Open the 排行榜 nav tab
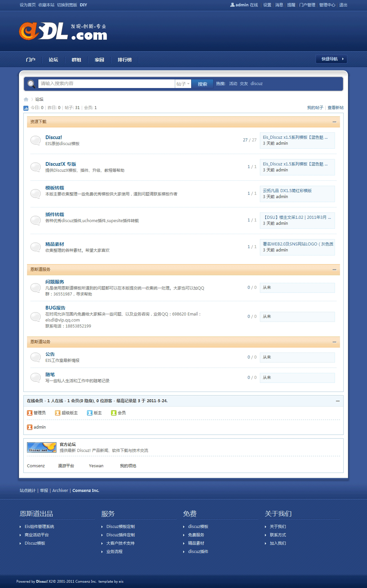 click(x=125, y=60)
